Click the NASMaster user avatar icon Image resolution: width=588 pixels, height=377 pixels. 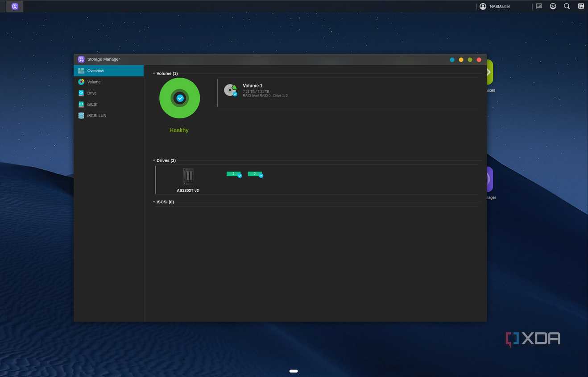coord(483,6)
